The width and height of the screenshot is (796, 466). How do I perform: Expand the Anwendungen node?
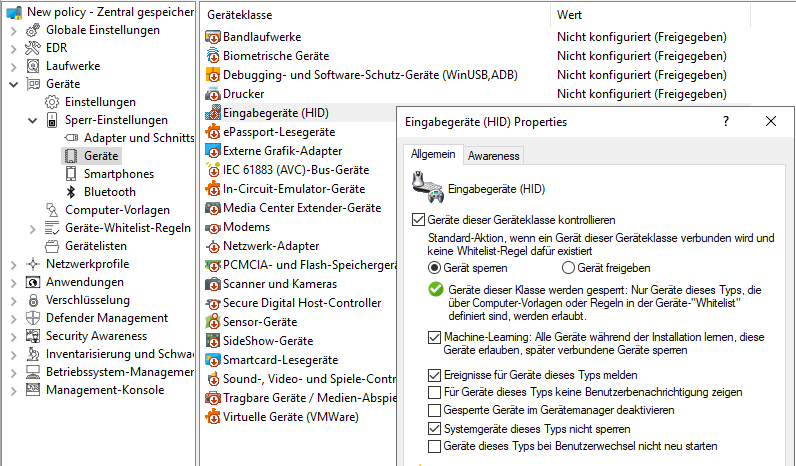click(14, 283)
